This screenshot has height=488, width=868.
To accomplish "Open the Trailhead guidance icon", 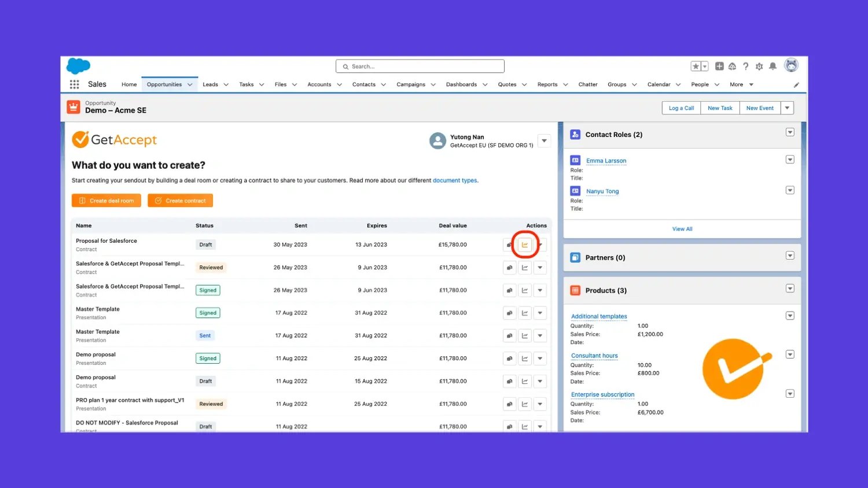I will (733, 66).
